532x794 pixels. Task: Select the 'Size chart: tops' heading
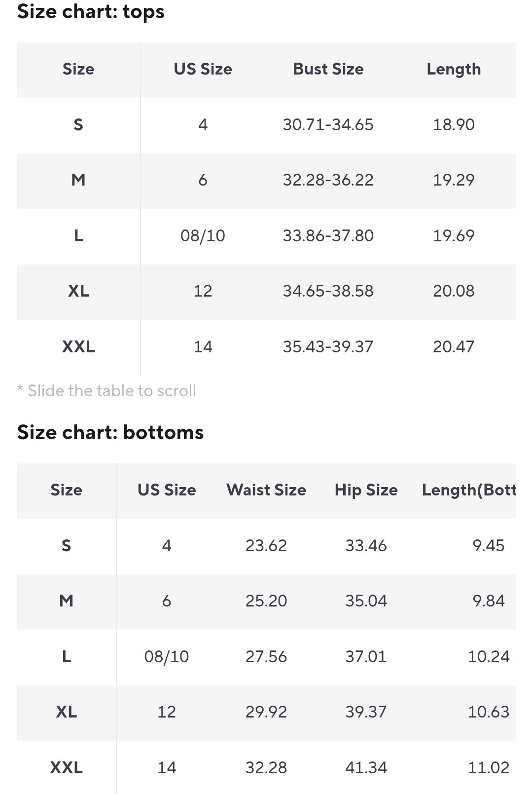[x=91, y=12]
